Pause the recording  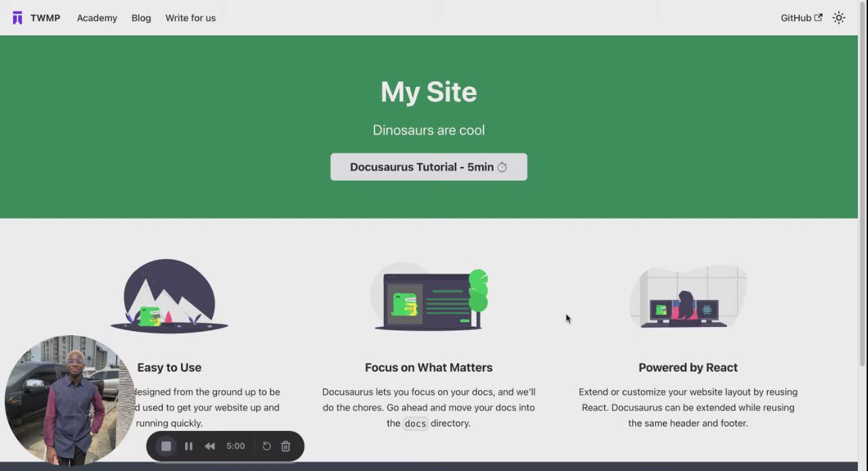pyautogui.click(x=189, y=446)
